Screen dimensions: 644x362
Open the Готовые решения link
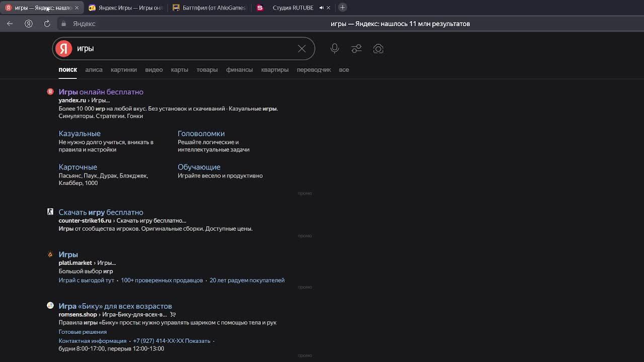(x=83, y=332)
